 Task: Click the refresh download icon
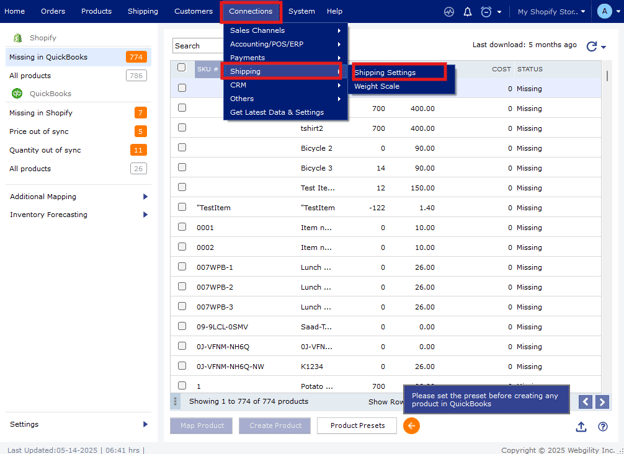click(592, 46)
